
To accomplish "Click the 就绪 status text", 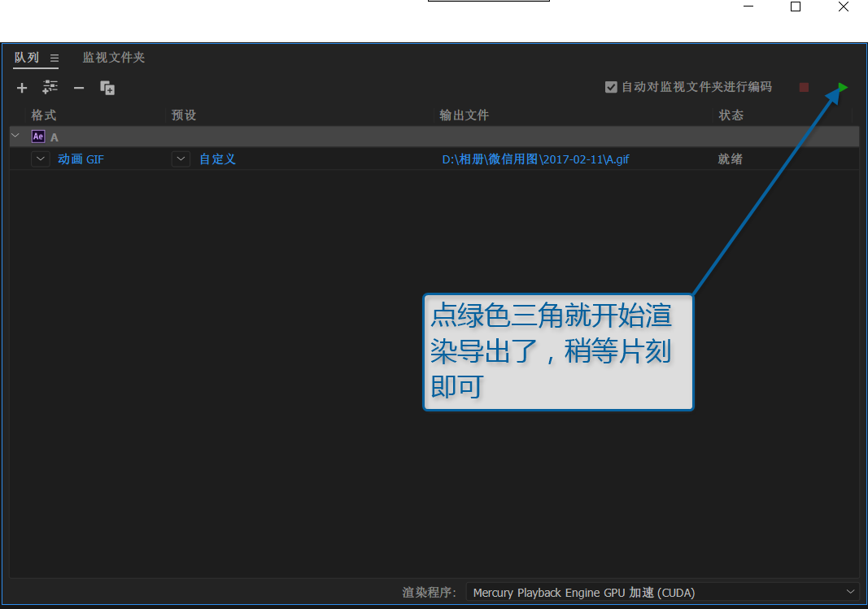I will coord(731,159).
